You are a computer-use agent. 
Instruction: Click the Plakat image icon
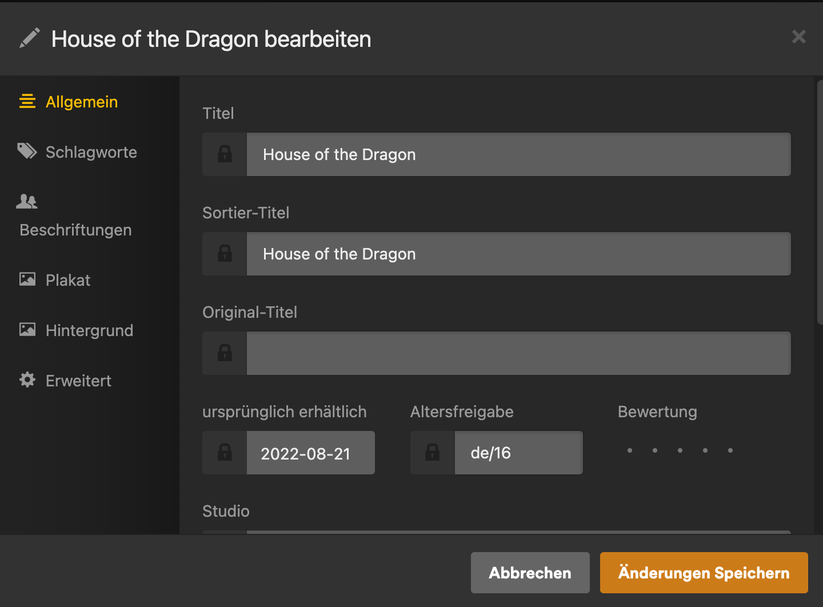[27, 280]
